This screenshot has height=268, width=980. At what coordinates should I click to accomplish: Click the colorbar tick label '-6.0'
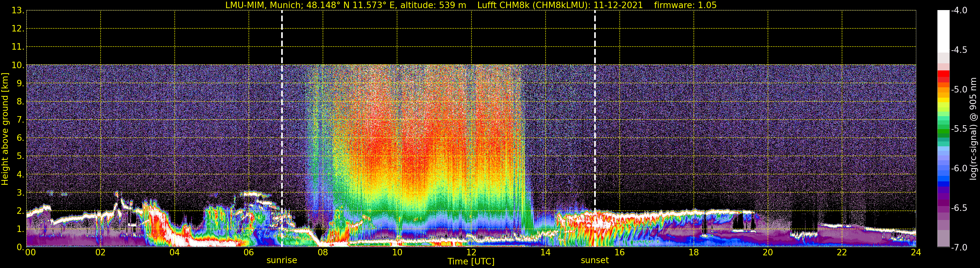959,168
